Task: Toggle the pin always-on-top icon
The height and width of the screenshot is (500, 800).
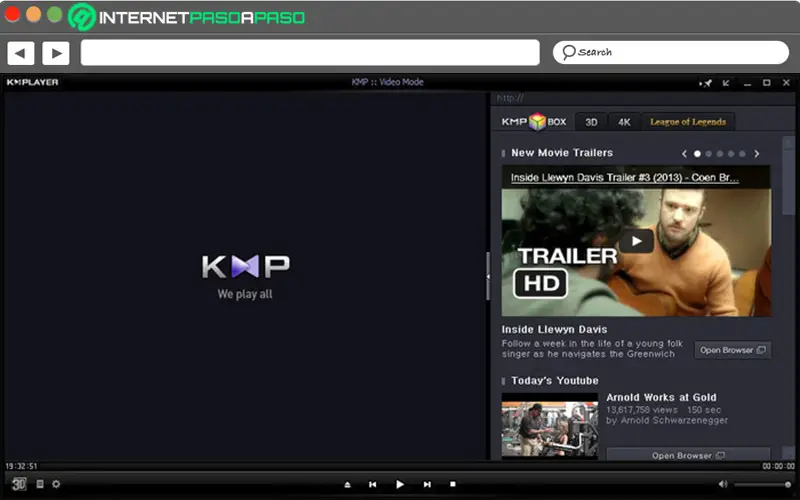Action: [x=706, y=83]
